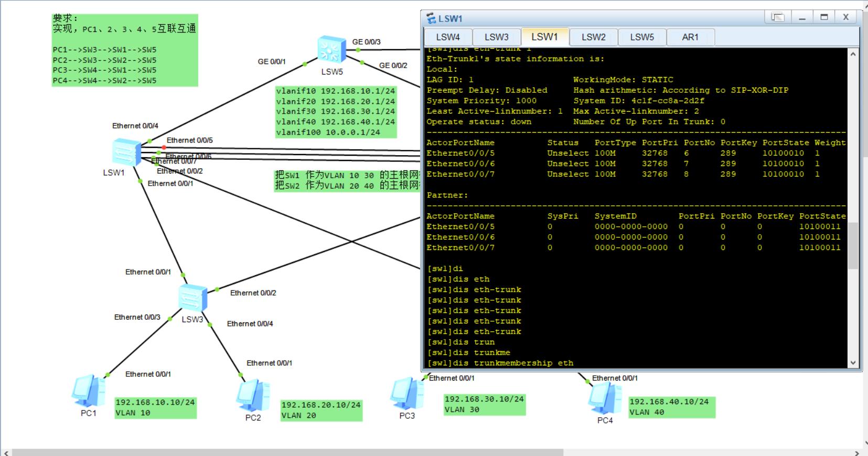
Task: Click the 'WorkingMode: STATIC' terminal text
Action: [623, 80]
